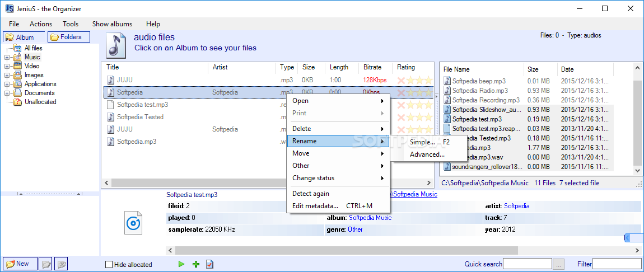Click the red X rating of Softpedia Tested
Viewport: 644px width, 272px height.
click(402, 118)
